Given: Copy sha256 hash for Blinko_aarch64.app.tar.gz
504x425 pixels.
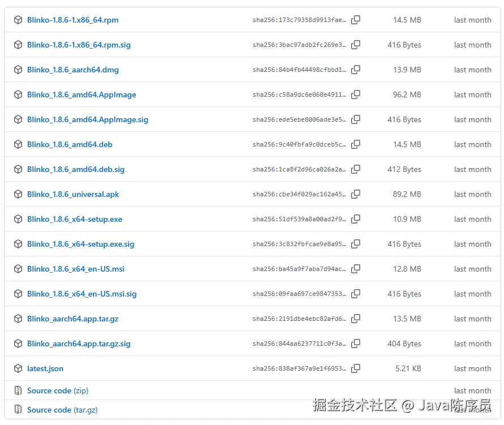Looking at the screenshot, I should pyautogui.click(x=356, y=319).
